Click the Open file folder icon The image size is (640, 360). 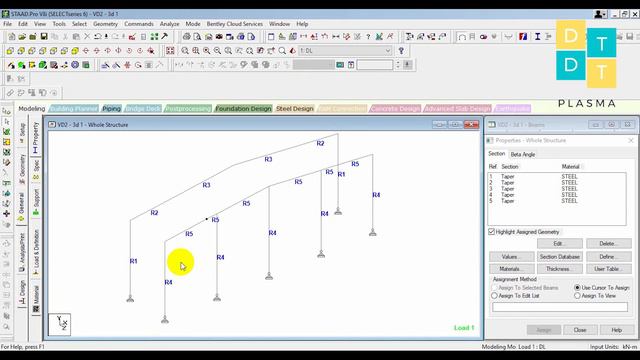tap(22, 37)
